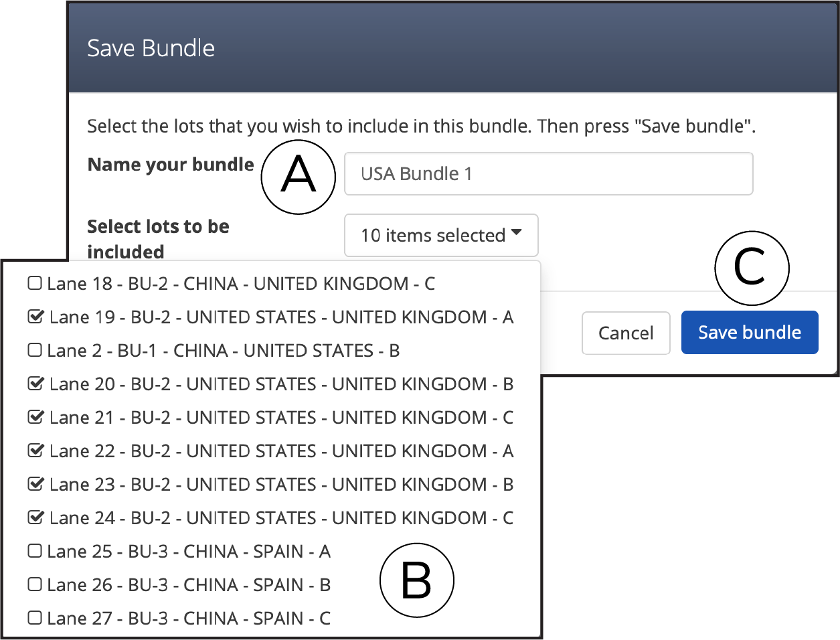
Task: Uncheck the Lane 20 lot checkbox
Action: (x=35, y=384)
